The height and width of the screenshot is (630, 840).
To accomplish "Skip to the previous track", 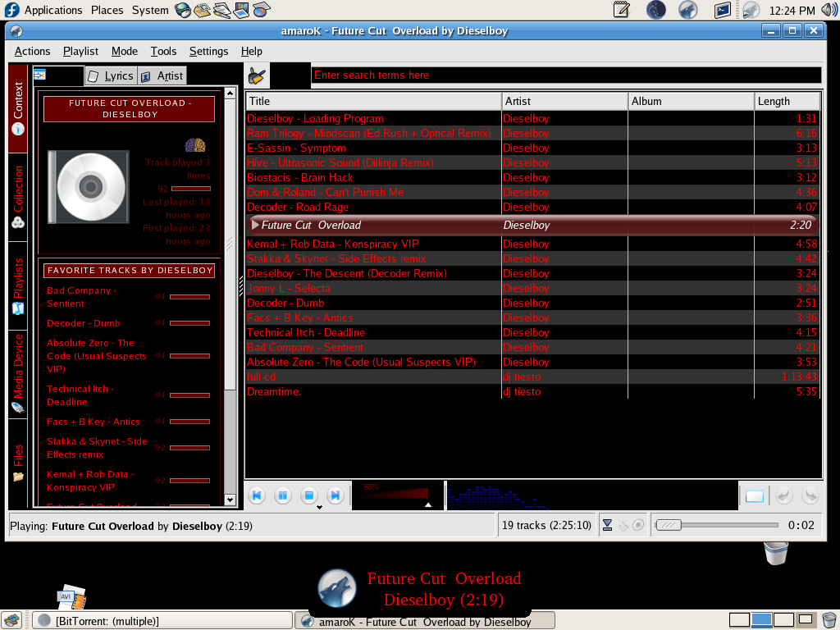I will tap(257, 495).
